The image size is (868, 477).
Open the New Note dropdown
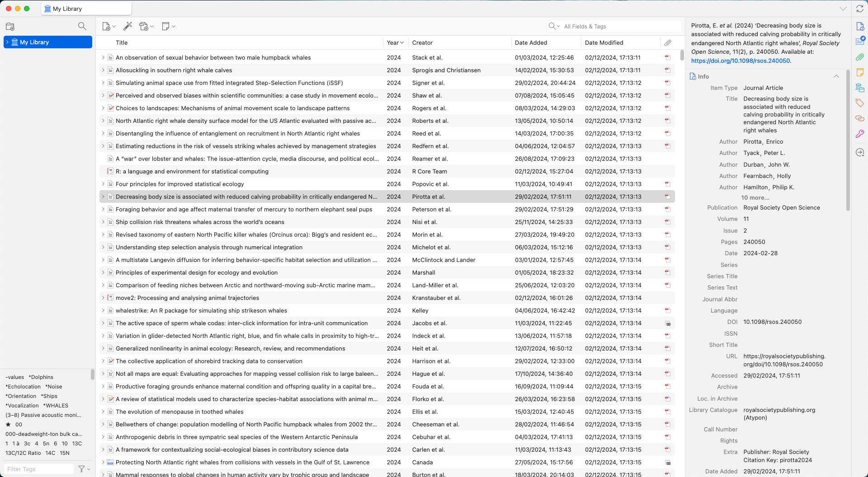pyautogui.click(x=168, y=27)
